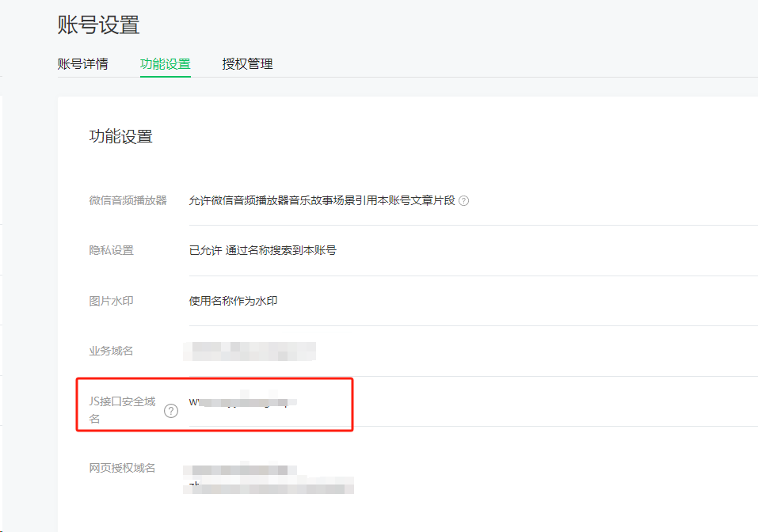Click the question mark icon next to JS接口安全域名
The height and width of the screenshot is (532, 758).
point(170,411)
